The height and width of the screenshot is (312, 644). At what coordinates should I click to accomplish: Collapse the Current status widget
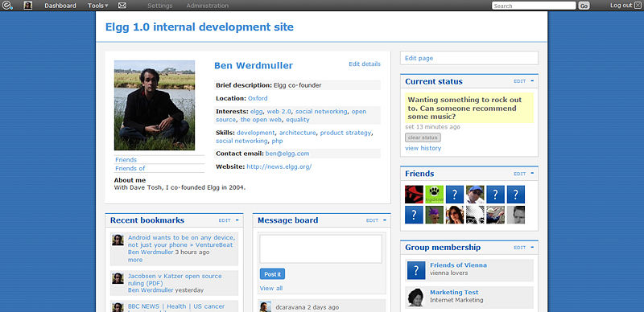pos(532,81)
